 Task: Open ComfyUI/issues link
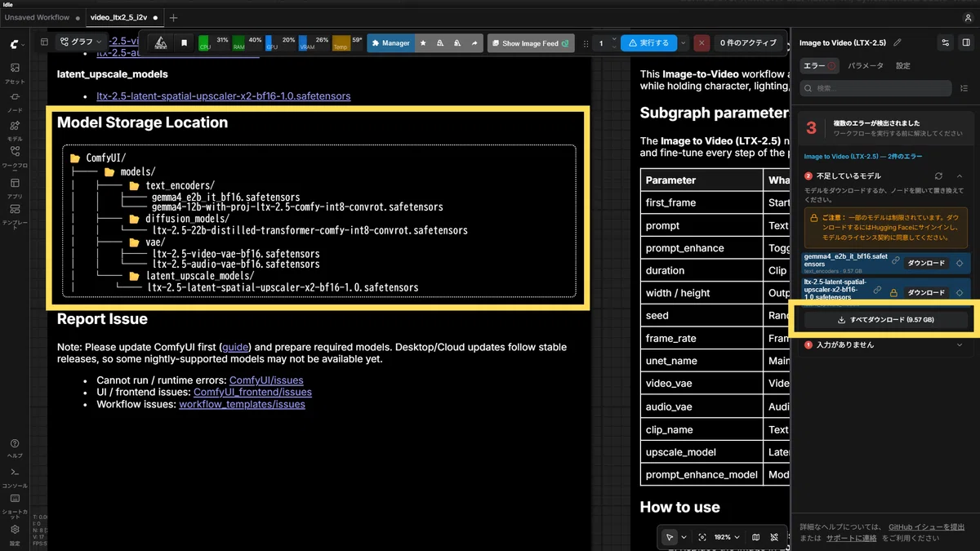coord(266,380)
